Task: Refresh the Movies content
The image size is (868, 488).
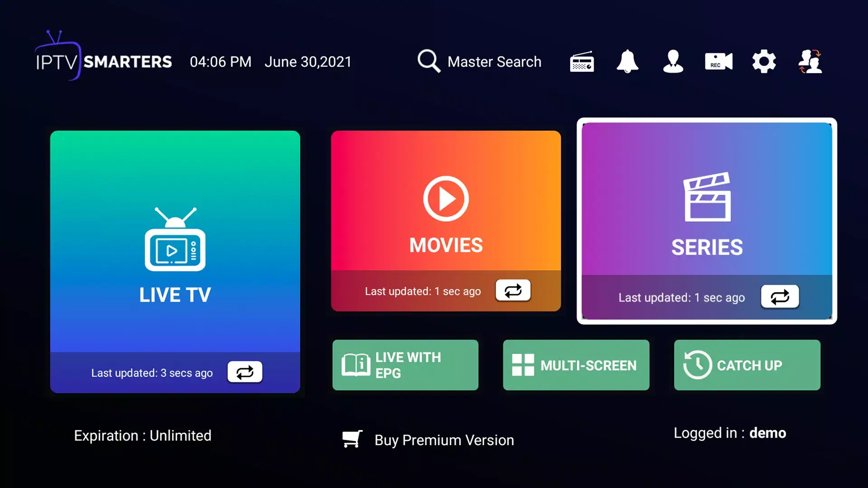Action: (x=512, y=291)
